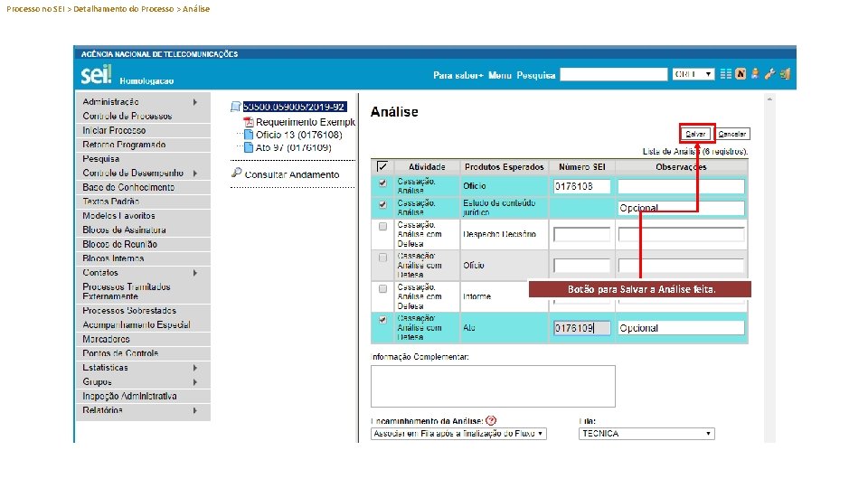
Task: Expand the Grupos submenu arrow
Action: click(195, 382)
